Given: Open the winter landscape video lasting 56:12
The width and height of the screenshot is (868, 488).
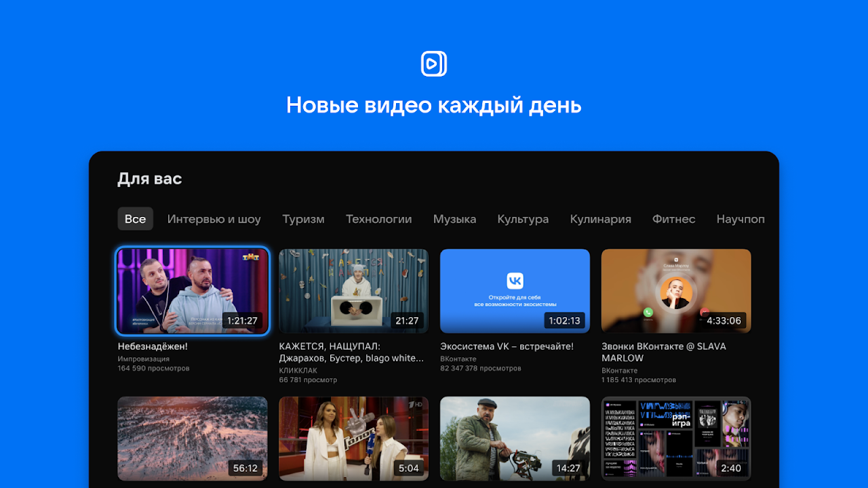Looking at the screenshot, I should [x=192, y=439].
